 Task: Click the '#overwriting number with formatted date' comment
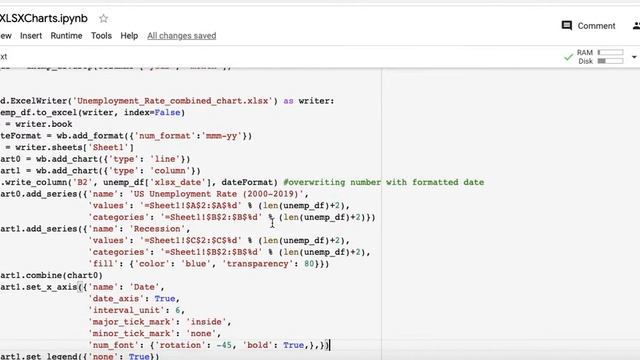point(384,182)
